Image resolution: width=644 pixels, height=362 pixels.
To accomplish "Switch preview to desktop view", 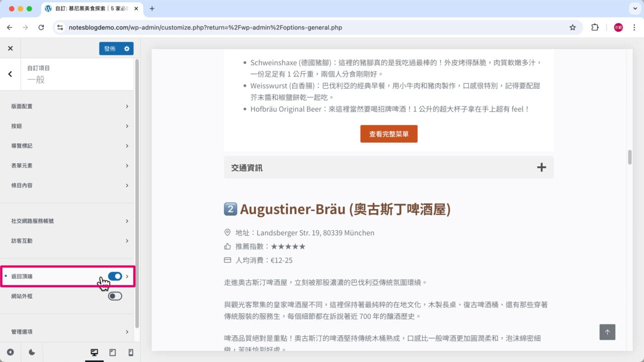I will coord(94,352).
